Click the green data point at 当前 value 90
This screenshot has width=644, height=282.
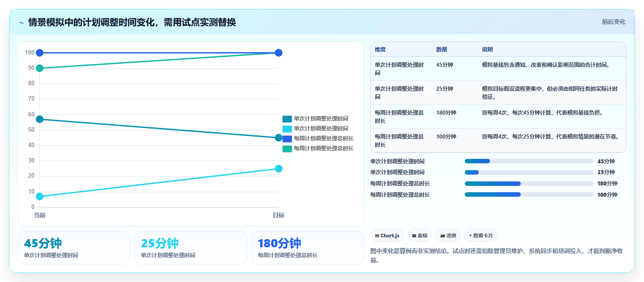tap(40, 68)
